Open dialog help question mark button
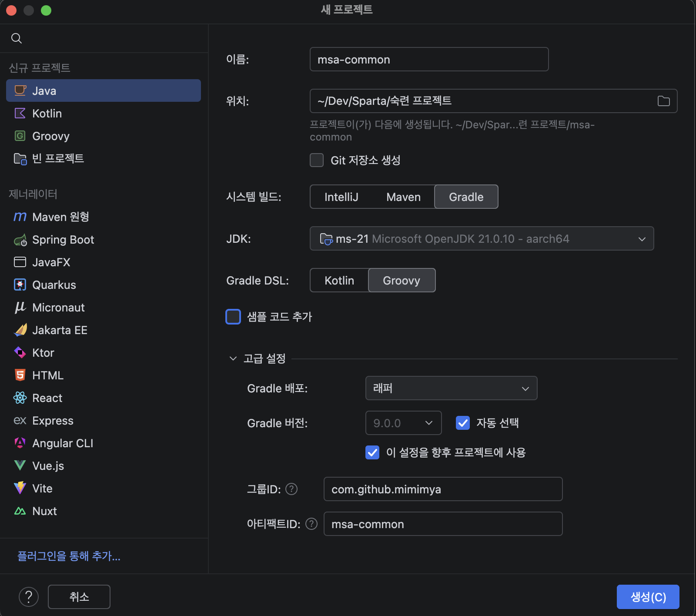The width and height of the screenshot is (696, 616). [x=29, y=597]
